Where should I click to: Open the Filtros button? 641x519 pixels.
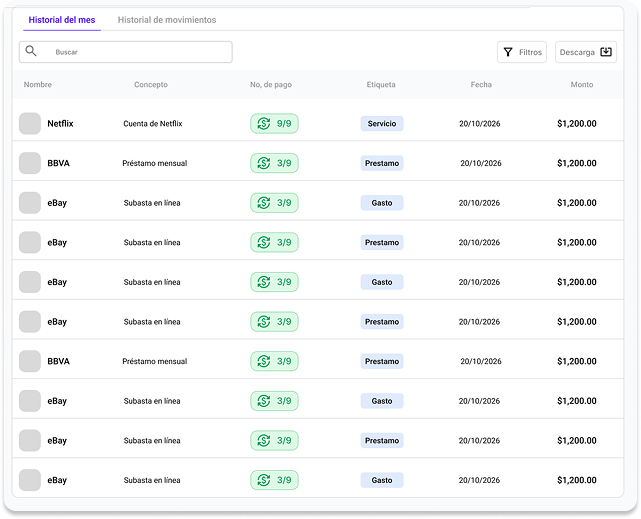point(522,52)
